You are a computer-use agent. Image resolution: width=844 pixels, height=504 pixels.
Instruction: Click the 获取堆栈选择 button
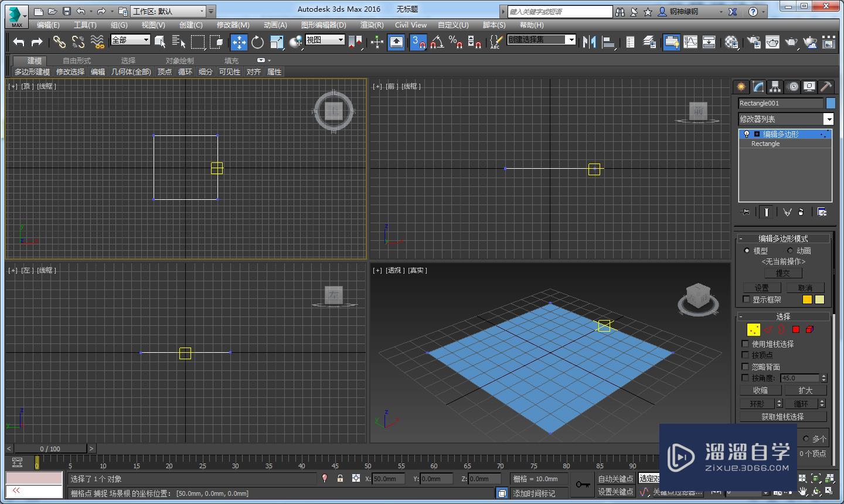(x=782, y=417)
